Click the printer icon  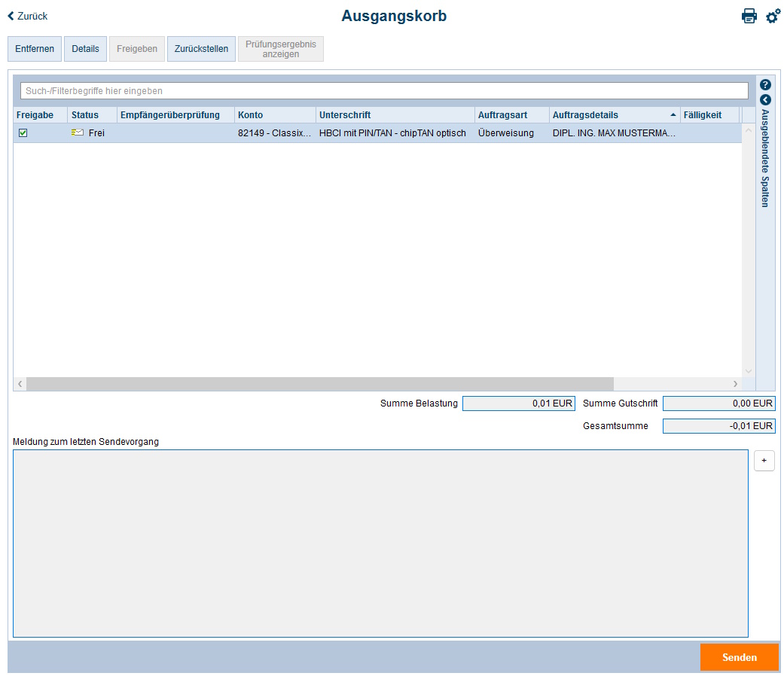[x=749, y=16]
